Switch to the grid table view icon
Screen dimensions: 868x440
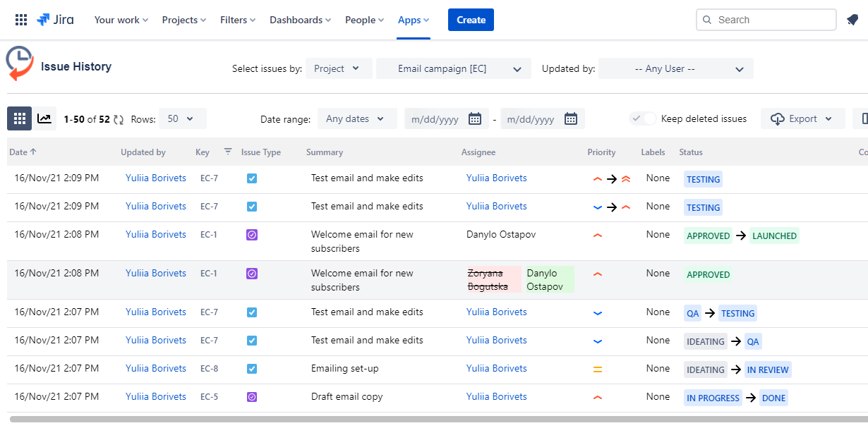click(x=20, y=118)
